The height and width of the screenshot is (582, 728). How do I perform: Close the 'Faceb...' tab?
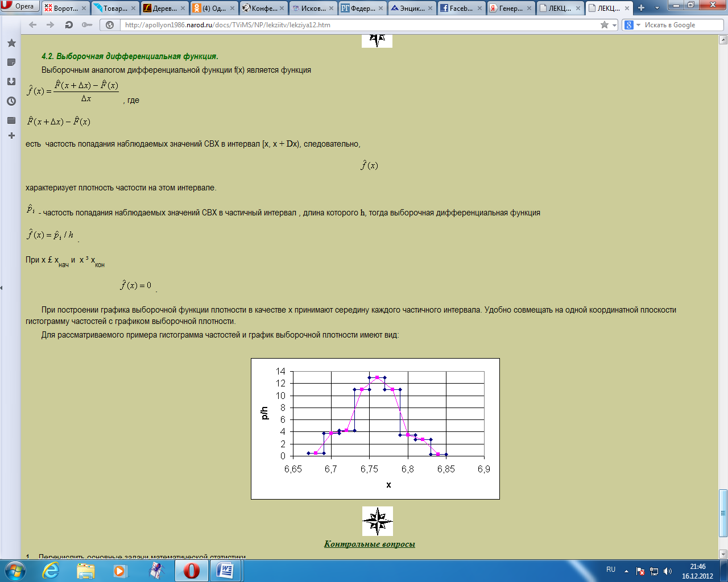479,9
